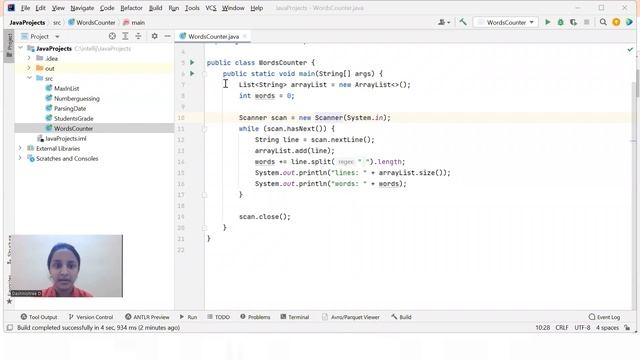Click the Stop button in the toolbar
The image size is (640, 360).
(x=587, y=22)
